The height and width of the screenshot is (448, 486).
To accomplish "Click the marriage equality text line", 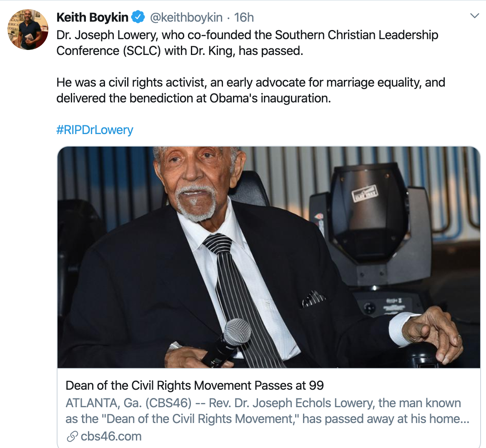I will tap(251, 82).
